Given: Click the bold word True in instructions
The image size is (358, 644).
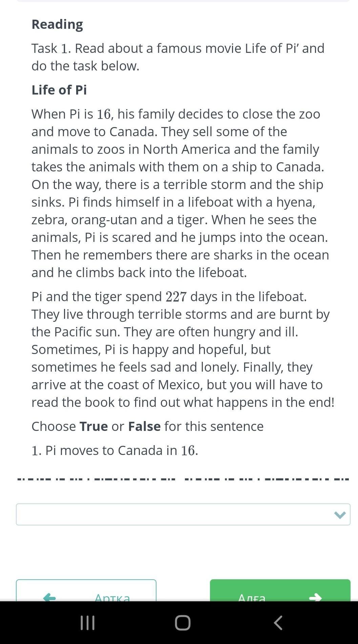Looking at the screenshot, I should (93, 426).
